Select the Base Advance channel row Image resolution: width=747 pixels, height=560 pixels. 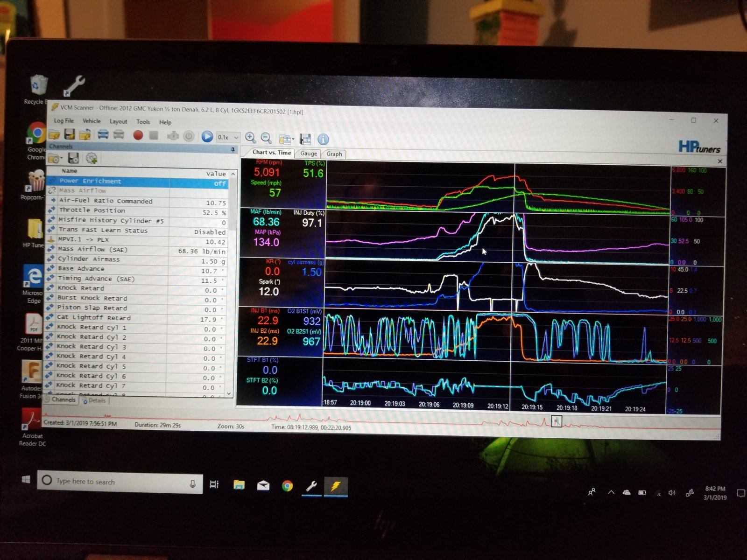tap(137, 270)
